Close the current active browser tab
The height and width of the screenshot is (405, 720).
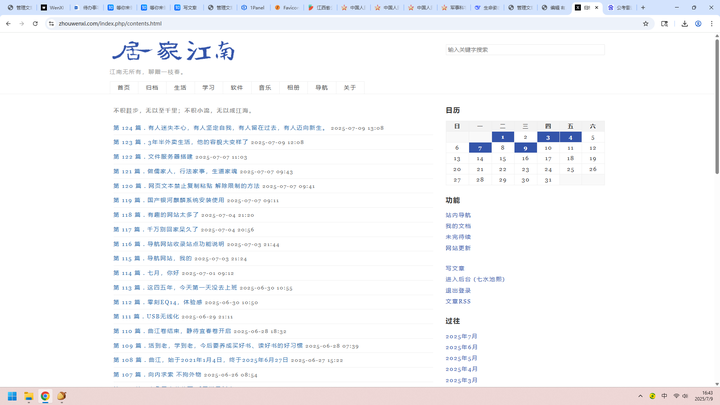(596, 7)
